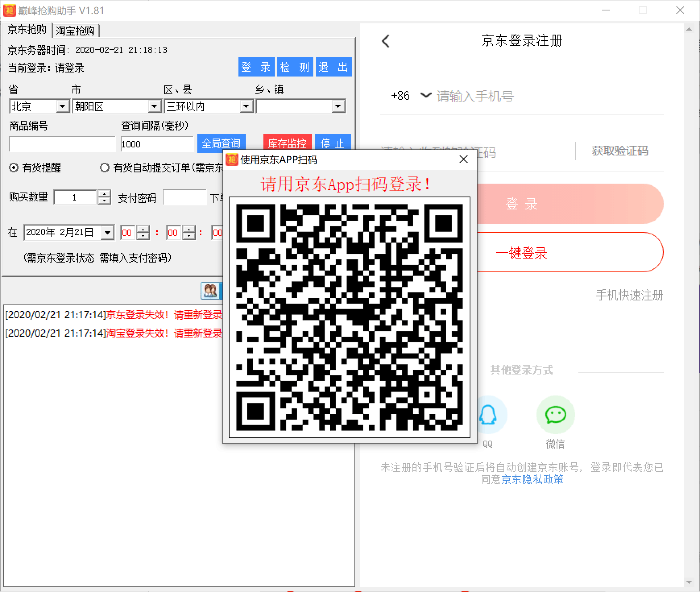700x592 pixels.
Task: Click scrollbar up arrow on right panel
Action: click(x=689, y=29)
